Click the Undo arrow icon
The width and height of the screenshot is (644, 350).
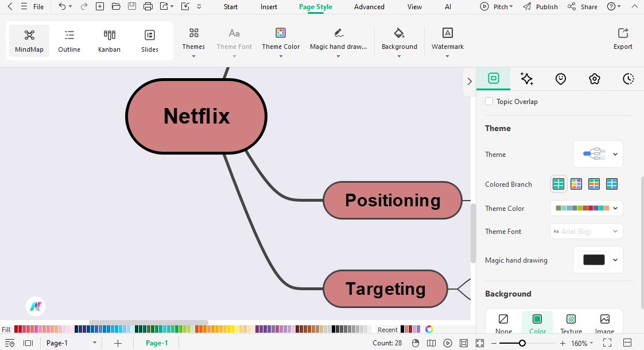[62, 6]
